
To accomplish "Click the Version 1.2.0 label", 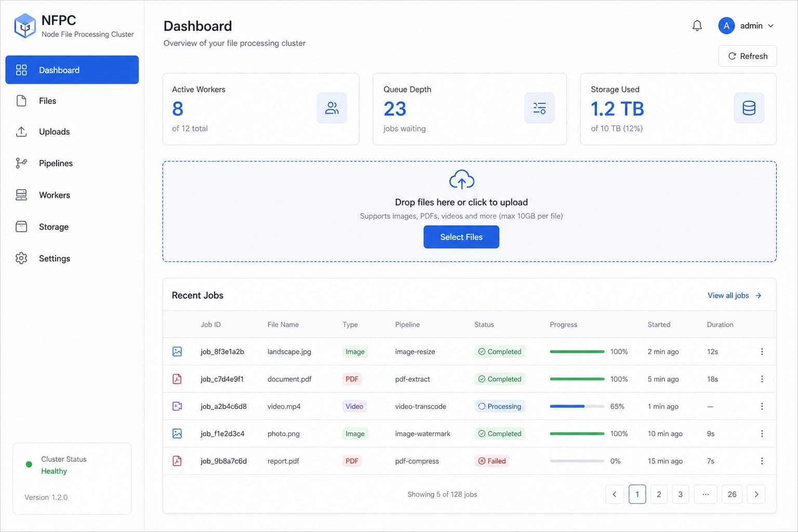I will [46, 497].
